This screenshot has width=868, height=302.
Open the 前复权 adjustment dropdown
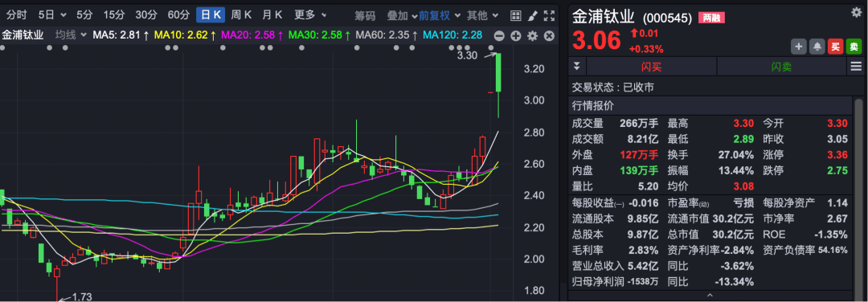(440, 15)
